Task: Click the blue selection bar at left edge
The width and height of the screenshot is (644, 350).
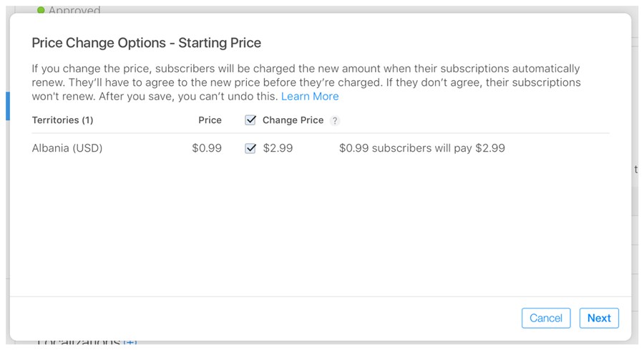Action: click(7, 106)
